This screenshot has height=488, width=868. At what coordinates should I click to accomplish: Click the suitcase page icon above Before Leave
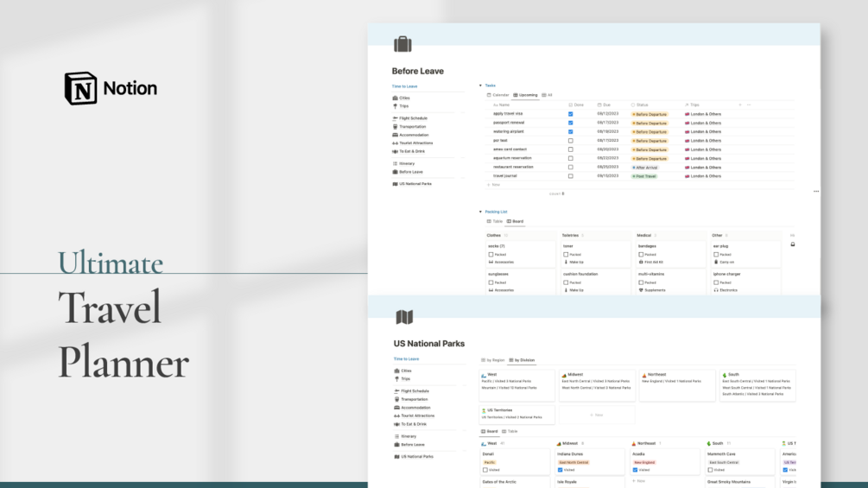pyautogui.click(x=402, y=44)
